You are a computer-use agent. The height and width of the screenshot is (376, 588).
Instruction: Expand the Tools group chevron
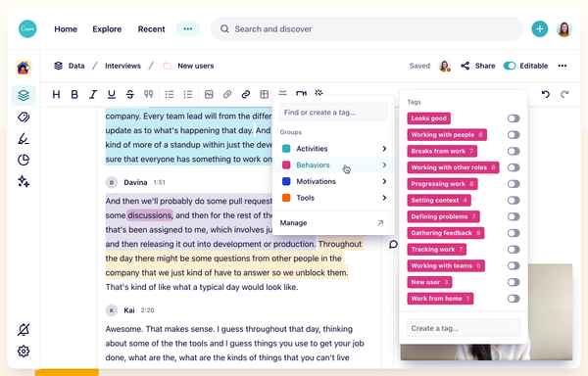[384, 198]
